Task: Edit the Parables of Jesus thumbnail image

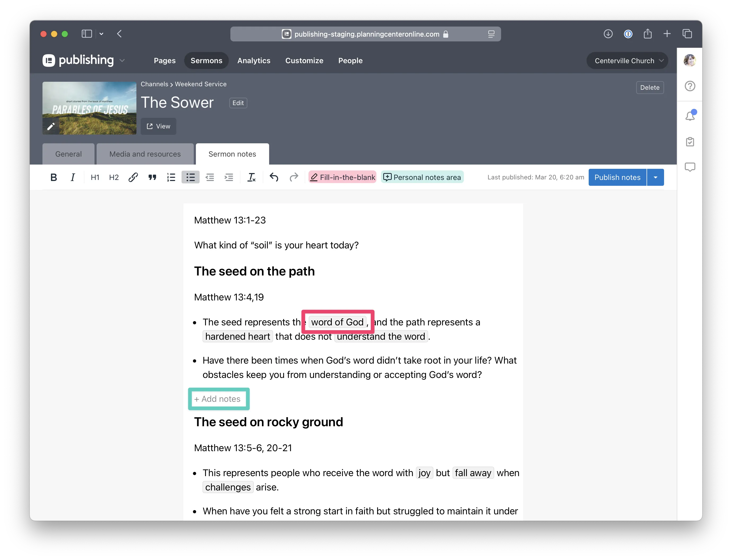Action: 51,126
